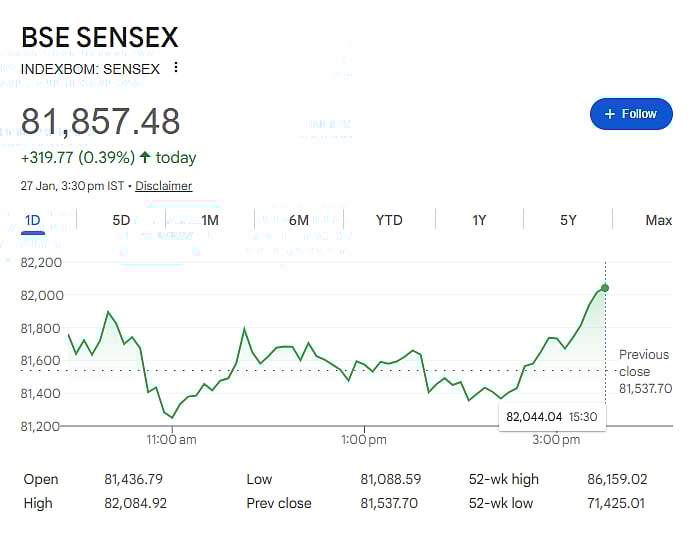This screenshot has height=540, width=690.
Task: Open the Disclaimer link
Action: point(164,186)
